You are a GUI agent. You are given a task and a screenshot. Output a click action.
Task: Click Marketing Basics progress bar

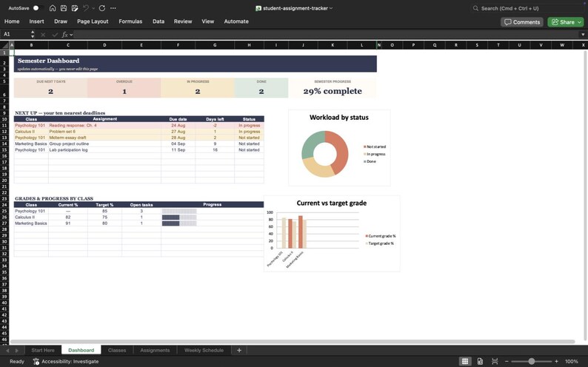pos(179,223)
